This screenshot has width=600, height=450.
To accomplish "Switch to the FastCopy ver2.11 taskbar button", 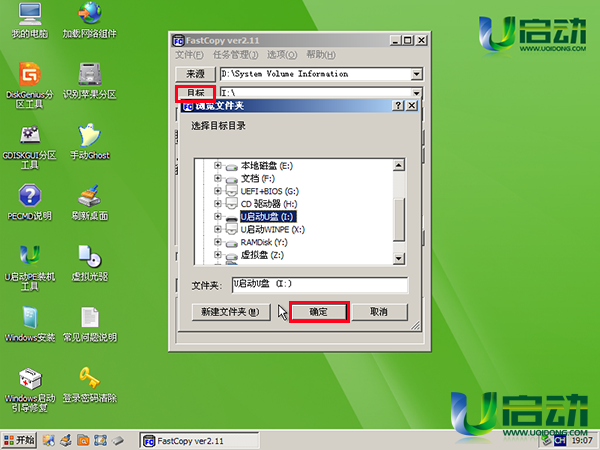I will 199,441.
